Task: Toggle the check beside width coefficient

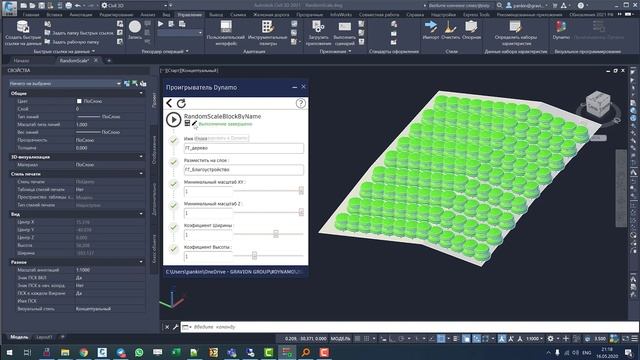Action: coord(173,227)
